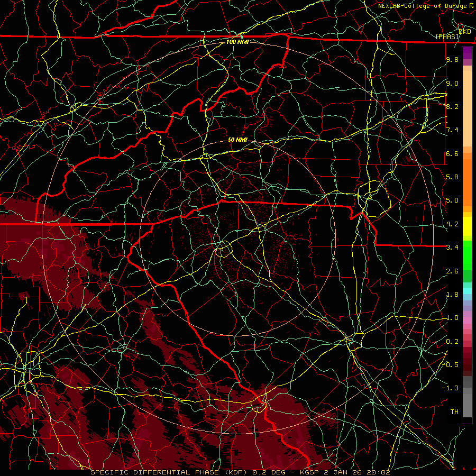Pick the pale peach band of the color scale

pos(467,108)
